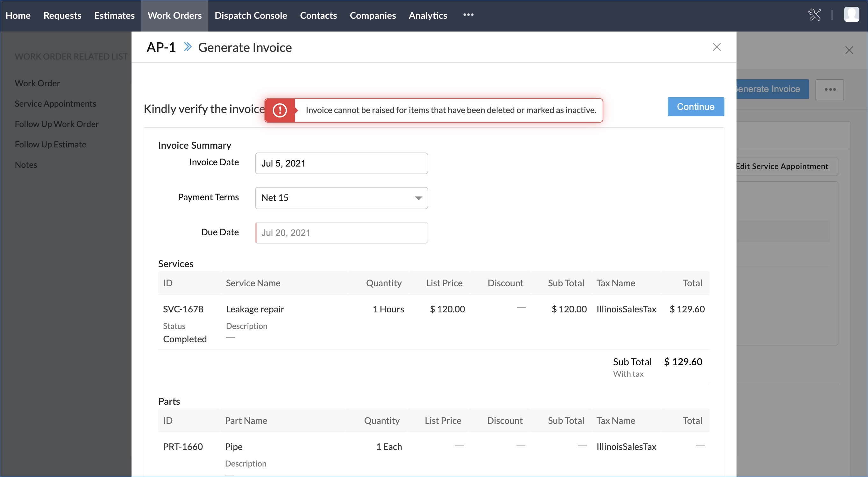Click Edit Service Appointment button
Viewport: 868px width, 477px height.
click(x=786, y=167)
